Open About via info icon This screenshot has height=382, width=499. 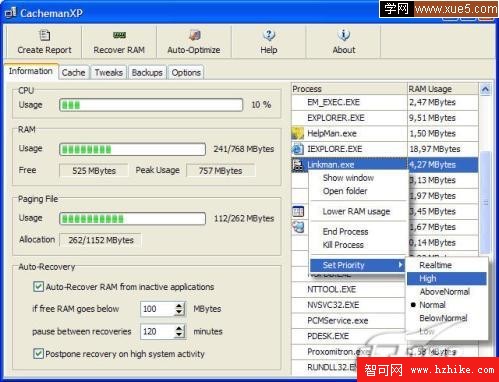pos(344,35)
